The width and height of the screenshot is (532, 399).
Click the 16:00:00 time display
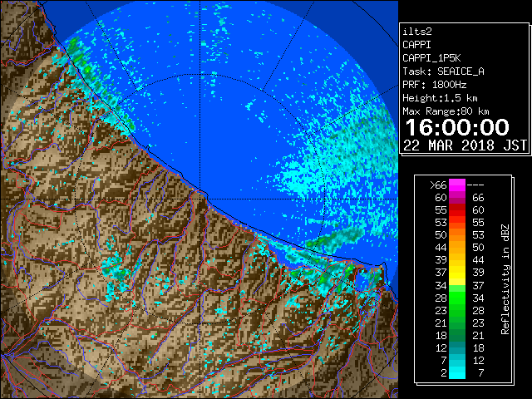pos(457,127)
